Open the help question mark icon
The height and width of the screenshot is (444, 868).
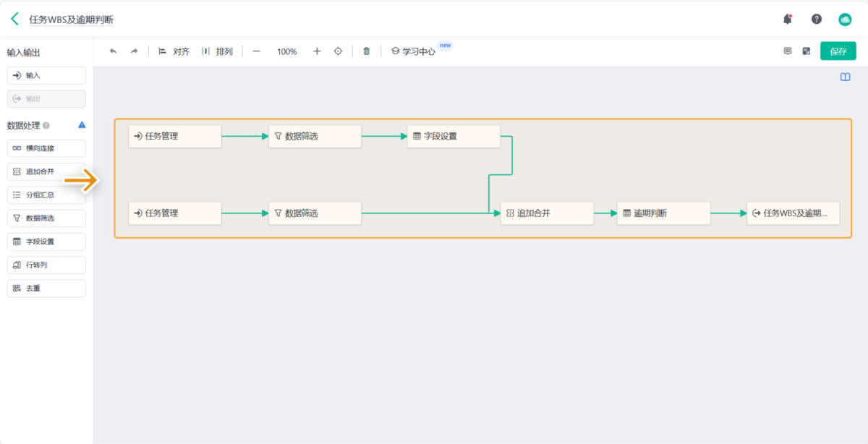point(817,20)
